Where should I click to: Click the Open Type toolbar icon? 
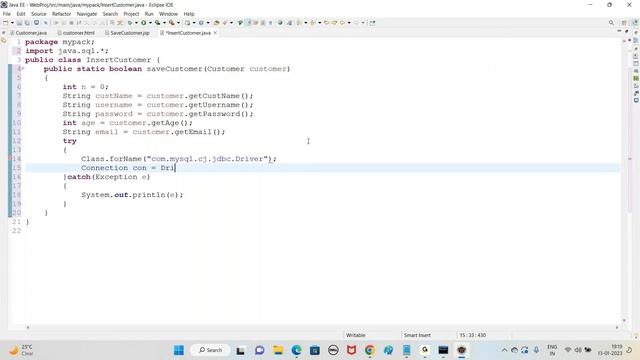click(216, 23)
